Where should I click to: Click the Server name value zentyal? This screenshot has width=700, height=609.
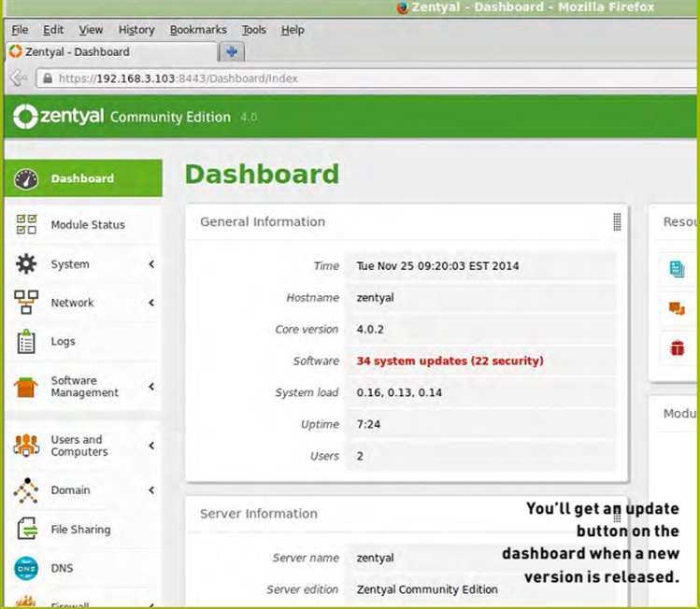point(375,558)
